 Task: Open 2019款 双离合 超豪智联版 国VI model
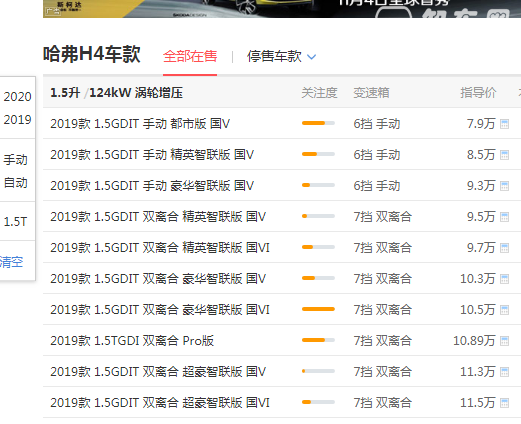(x=160, y=403)
